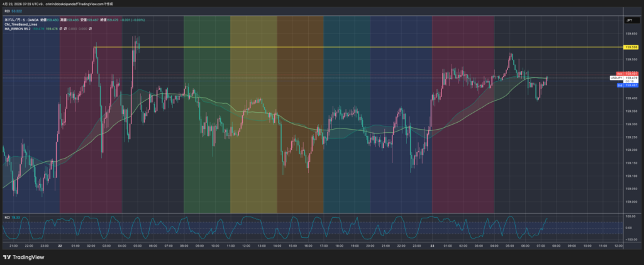644x265 pixels.
Task: Click the TradingView logo
Action: (20, 257)
